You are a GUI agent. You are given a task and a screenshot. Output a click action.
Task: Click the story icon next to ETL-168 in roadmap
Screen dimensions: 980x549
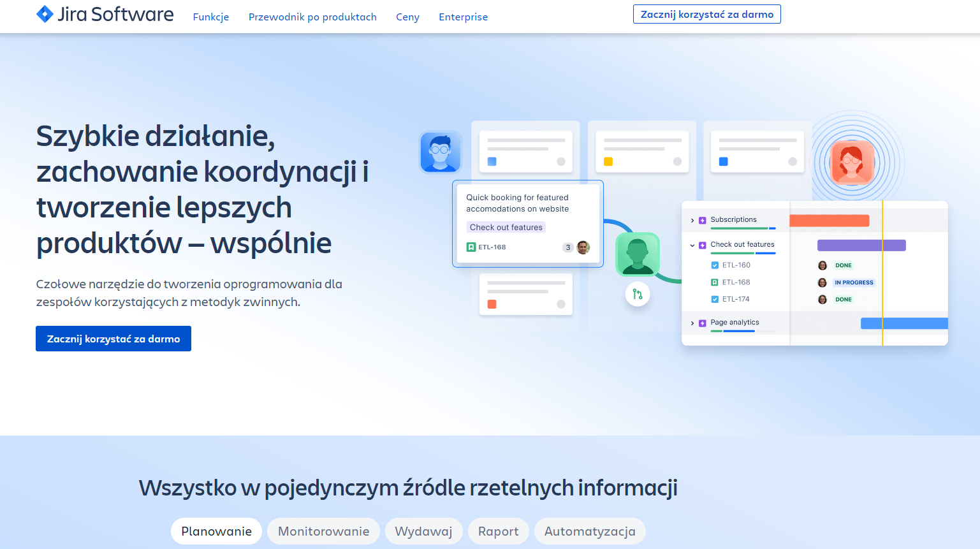(x=715, y=282)
